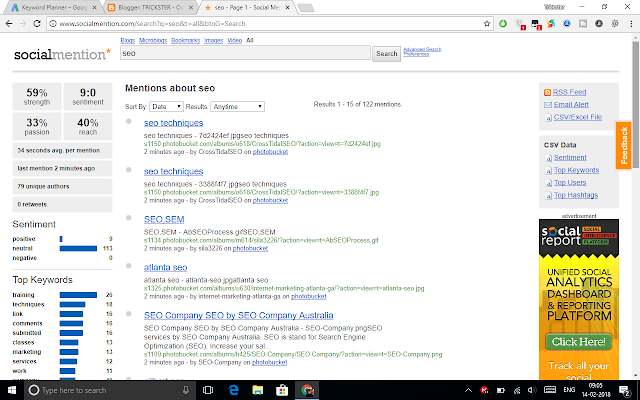Click Chrome icon on the taskbar
Viewport: 640px width, 400px height.
click(x=307, y=390)
